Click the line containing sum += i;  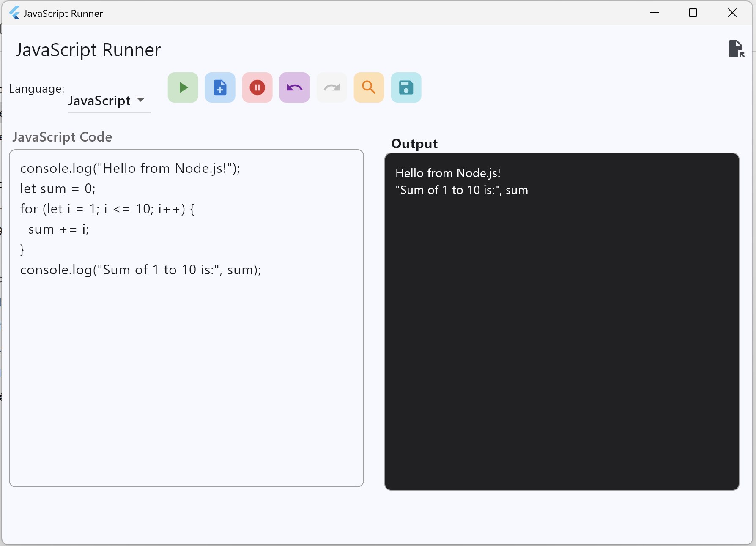point(58,229)
